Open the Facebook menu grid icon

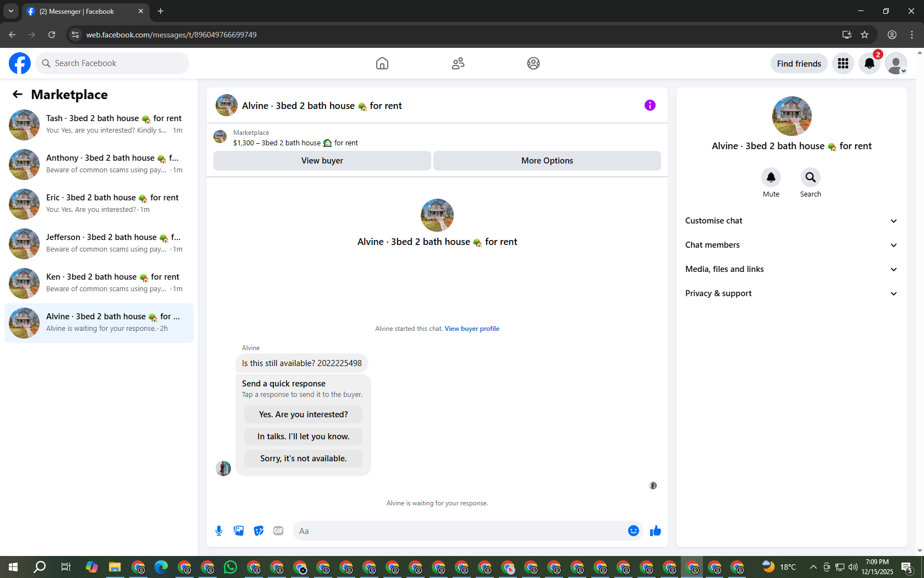click(x=843, y=63)
